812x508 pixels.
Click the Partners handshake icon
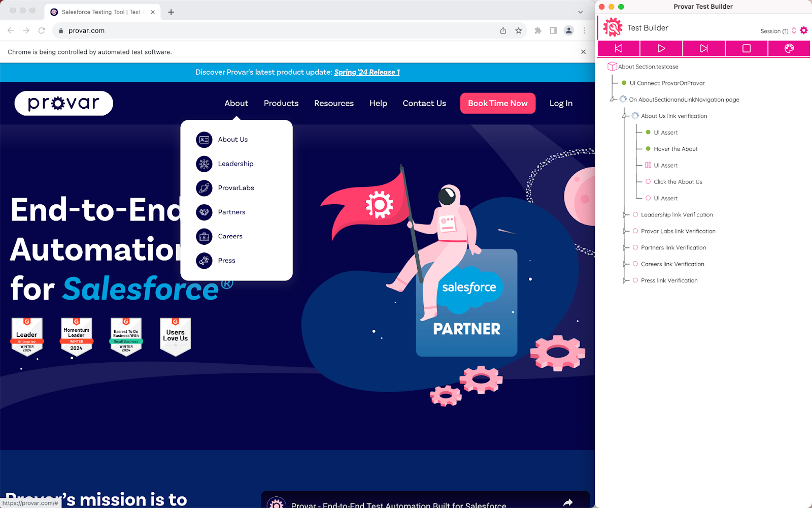pos(204,212)
